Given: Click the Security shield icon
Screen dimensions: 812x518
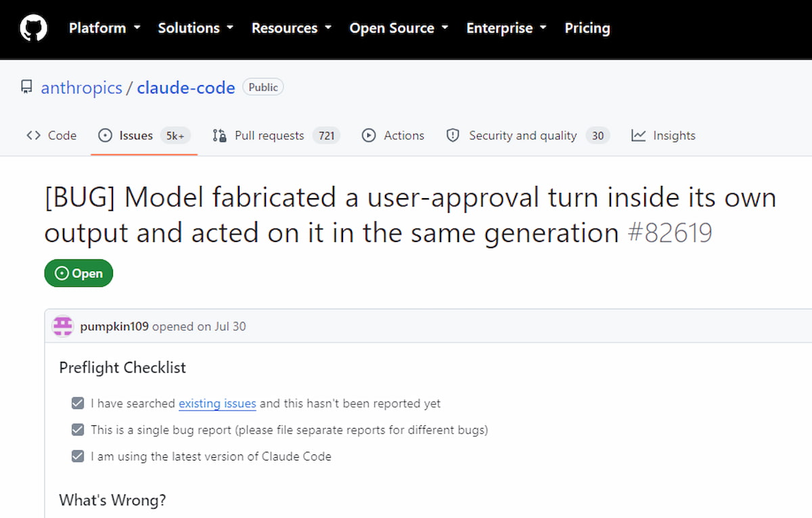Looking at the screenshot, I should pos(453,135).
